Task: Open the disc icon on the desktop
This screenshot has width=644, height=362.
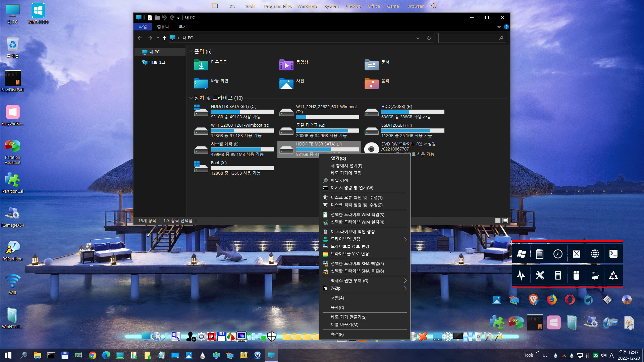Action: point(627,299)
